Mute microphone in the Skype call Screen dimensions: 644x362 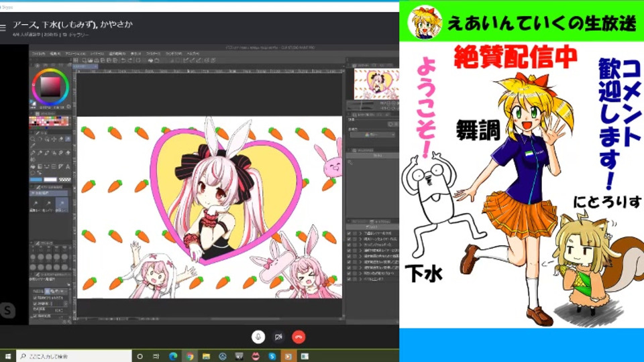coord(258,337)
